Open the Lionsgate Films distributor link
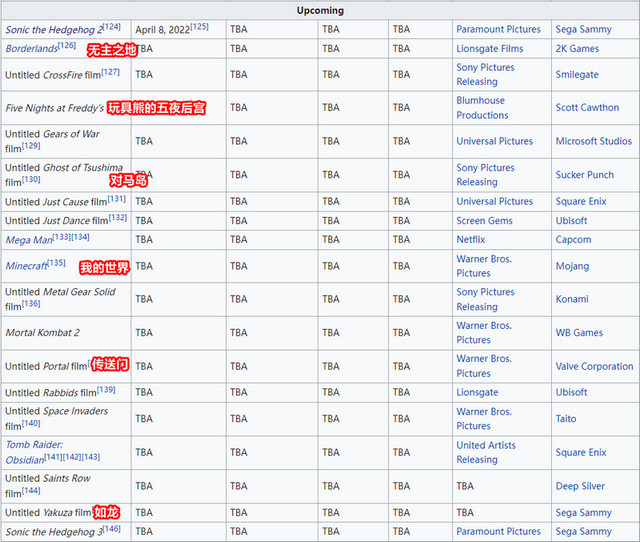This screenshot has height=542, width=640. click(489, 49)
